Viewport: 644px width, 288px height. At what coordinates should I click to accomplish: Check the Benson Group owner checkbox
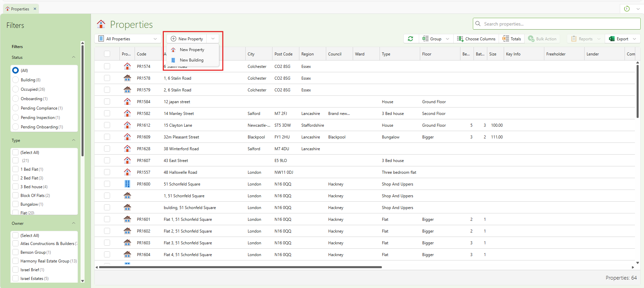tap(15, 252)
